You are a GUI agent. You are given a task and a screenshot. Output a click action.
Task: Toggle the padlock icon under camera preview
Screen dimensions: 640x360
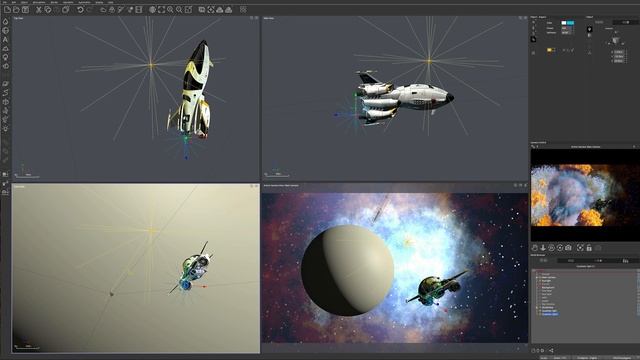[x=589, y=248]
